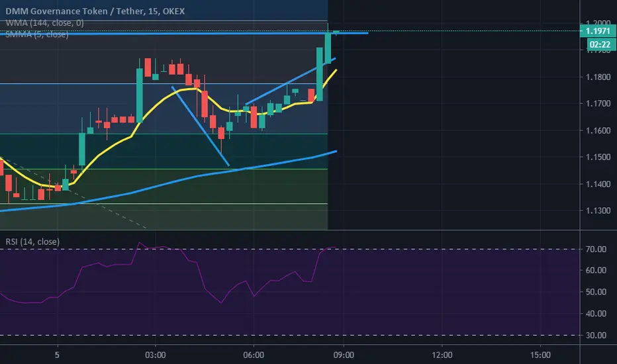The height and width of the screenshot is (364, 617).
Task: Click the 1.1700 price axis label
Action: (x=598, y=104)
